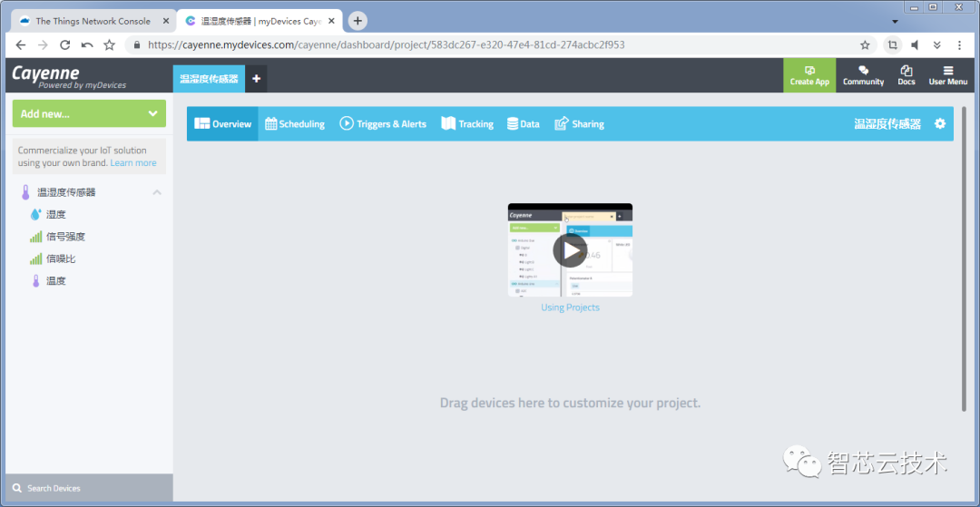The width and height of the screenshot is (980, 507).
Task: Open the Using Projects link
Action: (x=570, y=307)
